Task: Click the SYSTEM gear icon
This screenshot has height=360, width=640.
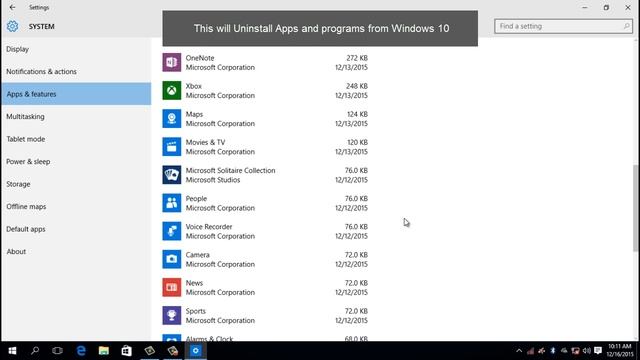Action: [12, 26]
